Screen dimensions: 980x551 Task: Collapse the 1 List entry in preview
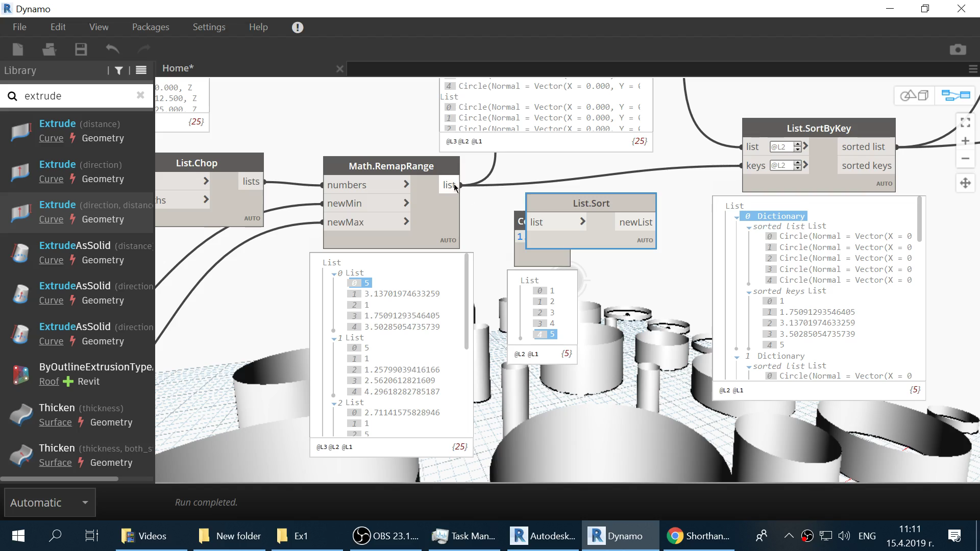coord(334,339)
